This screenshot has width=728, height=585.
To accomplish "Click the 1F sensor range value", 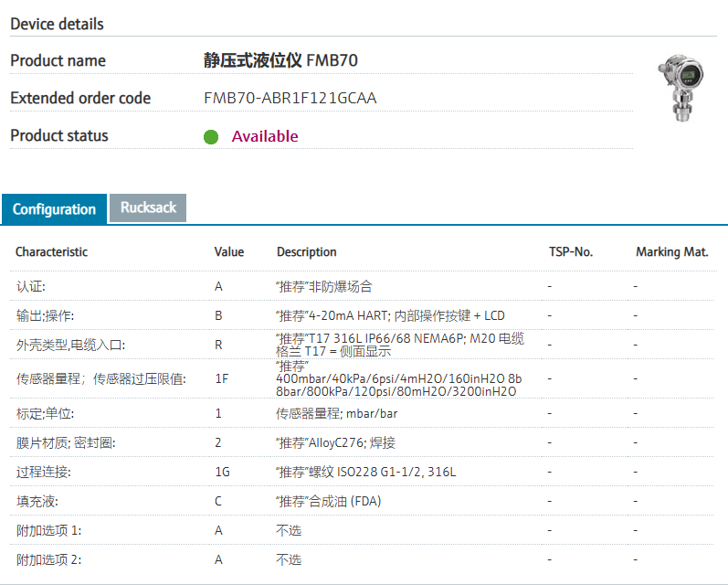I will (x=221, y=378).
